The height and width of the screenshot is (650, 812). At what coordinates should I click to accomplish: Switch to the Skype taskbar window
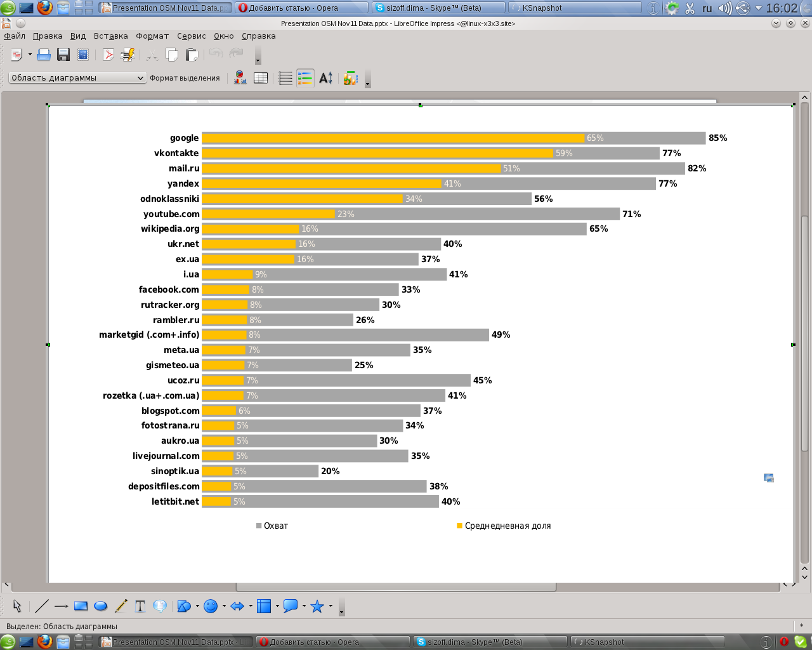438,8
